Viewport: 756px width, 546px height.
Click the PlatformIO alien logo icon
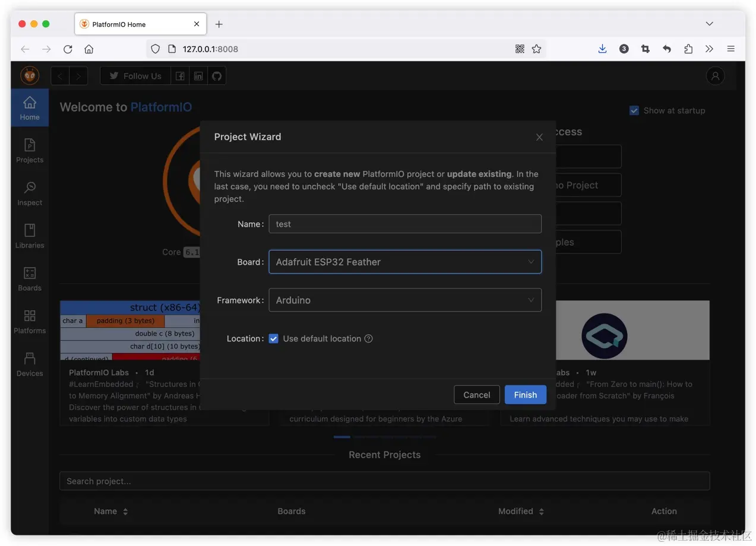[30, 76]
